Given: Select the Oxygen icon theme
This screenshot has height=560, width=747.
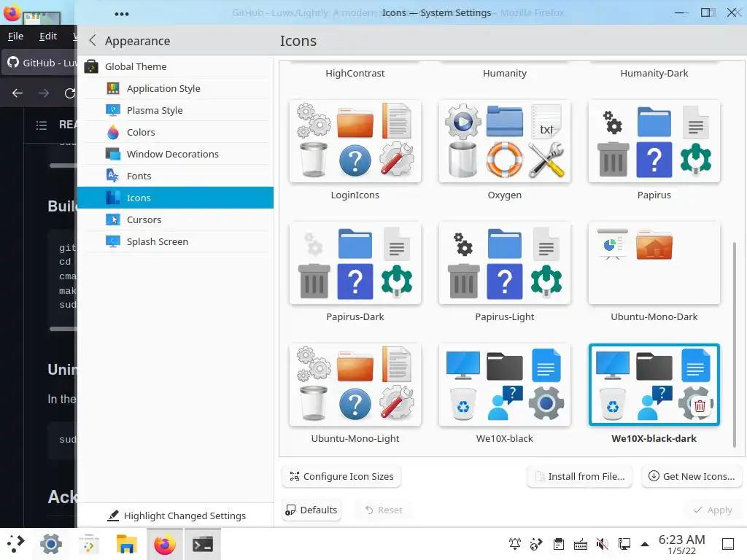Looking at the screenshot, I should click(505, 141).
